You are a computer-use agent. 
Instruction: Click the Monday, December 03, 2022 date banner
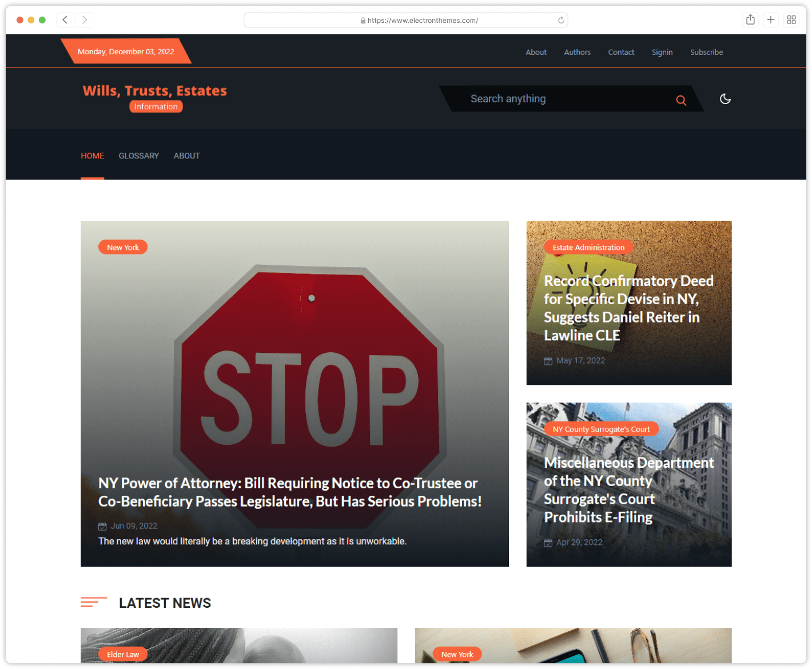click(126, 51)
